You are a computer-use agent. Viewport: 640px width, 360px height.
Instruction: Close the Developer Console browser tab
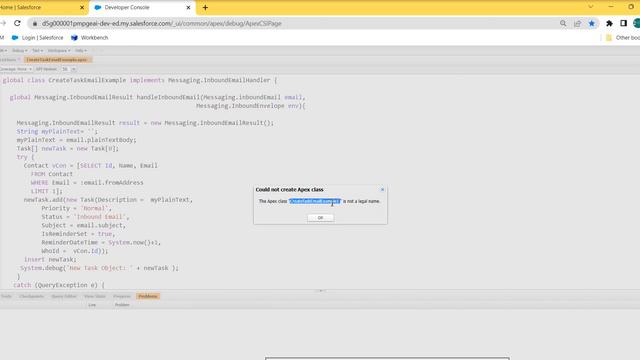point(189,7)
